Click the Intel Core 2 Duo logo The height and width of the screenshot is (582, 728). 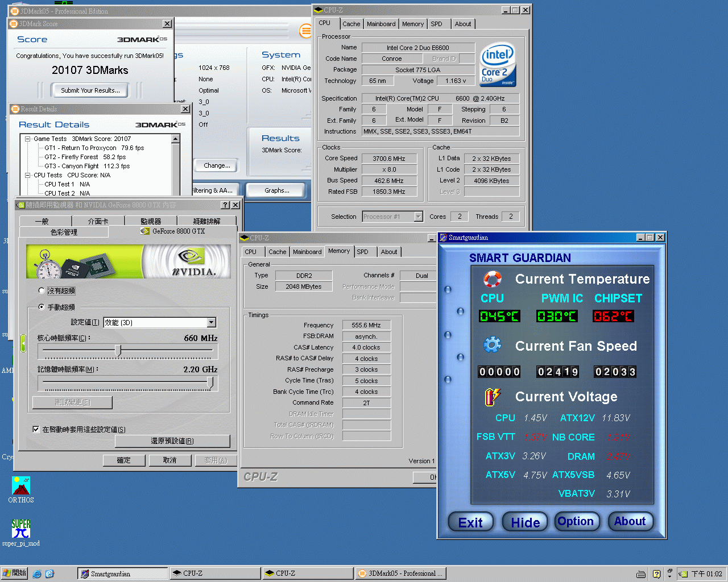click(x=498, y=64)
